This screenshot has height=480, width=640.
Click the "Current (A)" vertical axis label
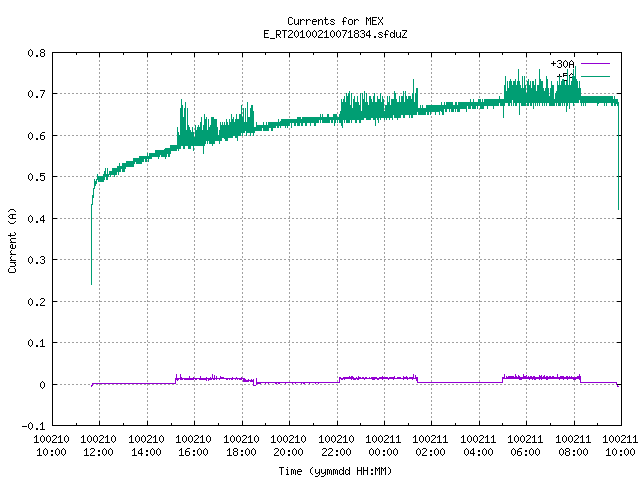(12, 240)
